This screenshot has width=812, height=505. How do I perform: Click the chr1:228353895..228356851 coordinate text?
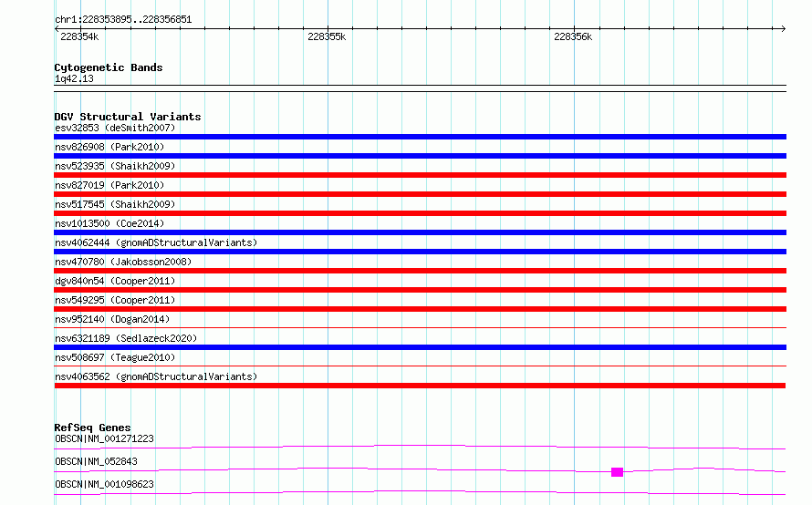(123, 19)
